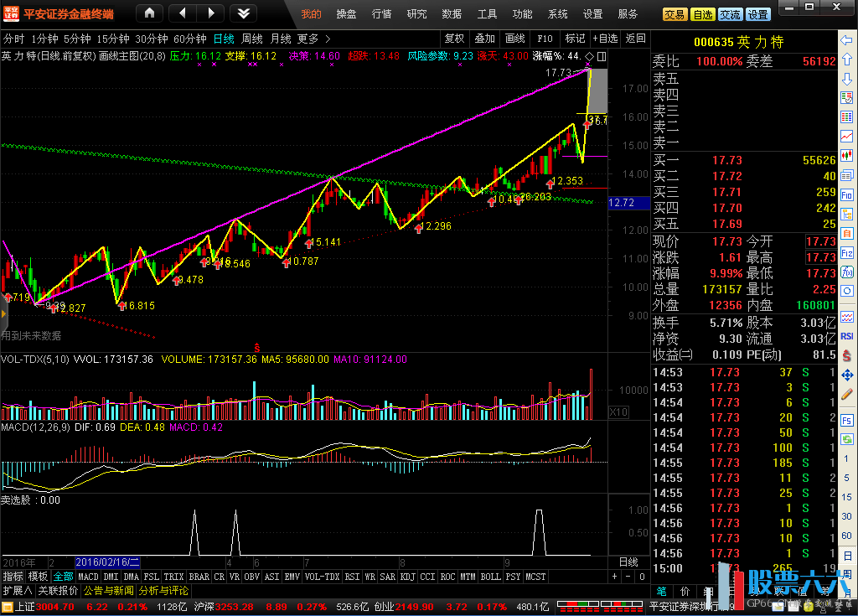Viewport: 858px width, 616px height.
Task: Expand the 扩展 panel
Action: click(x=18, y=591)
